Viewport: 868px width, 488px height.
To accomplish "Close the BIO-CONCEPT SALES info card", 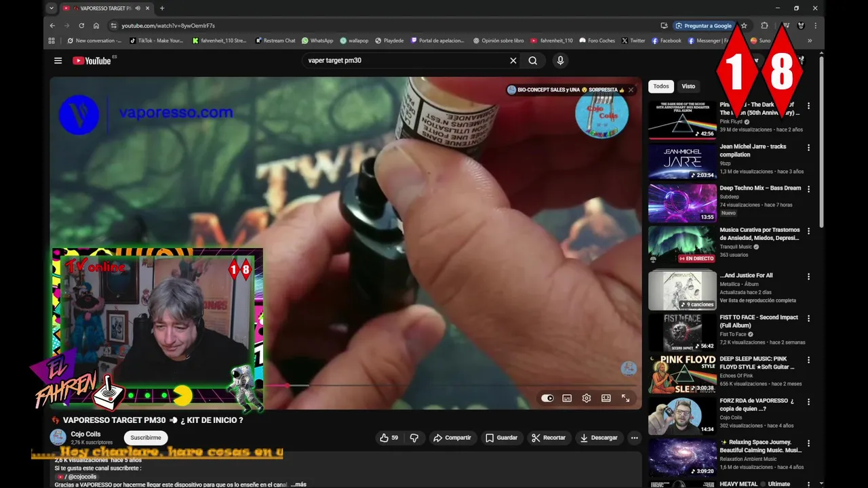I will [x=631, y=89].
